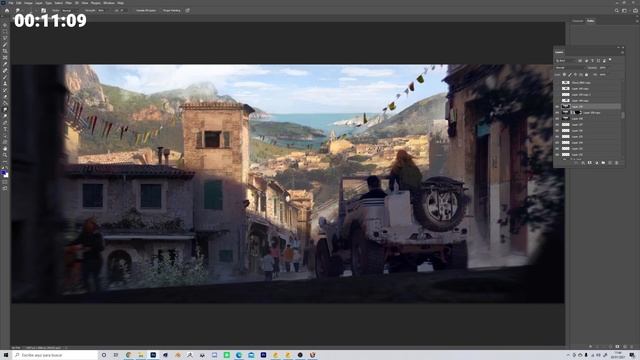The height and width of the screenshot is (360, 640).
Task: Open the Layers panel flyout menu
Action: point(622,53)
